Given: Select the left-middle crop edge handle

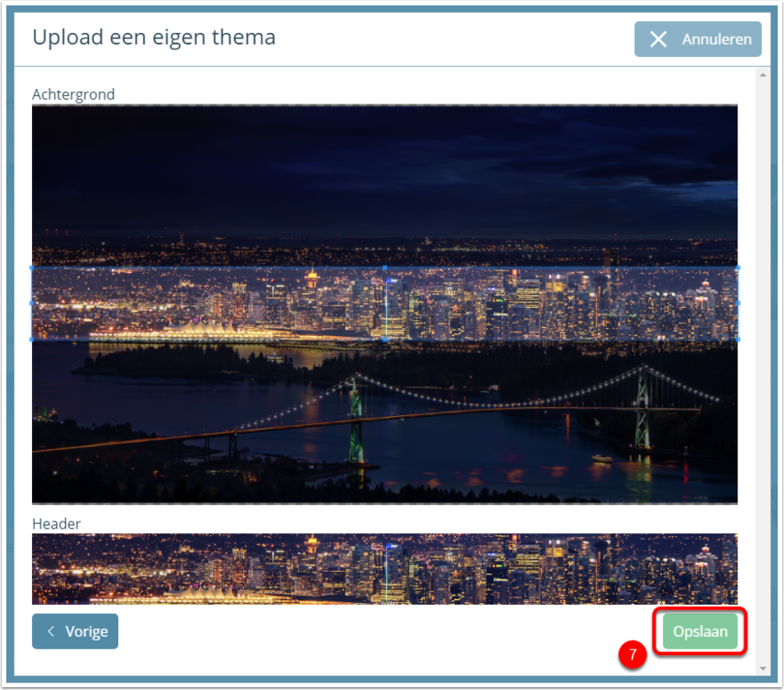Looking at the screenshot, I should 32,303.
